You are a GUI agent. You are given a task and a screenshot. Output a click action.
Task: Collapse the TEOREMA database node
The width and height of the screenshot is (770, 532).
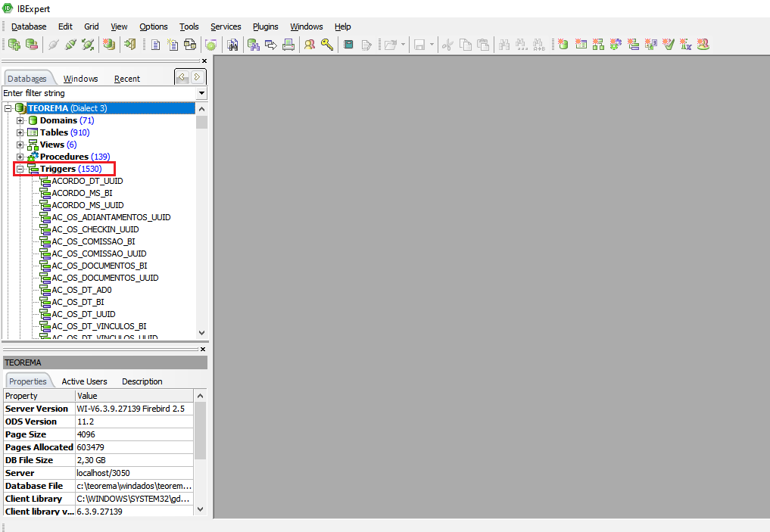click(8, 108)
